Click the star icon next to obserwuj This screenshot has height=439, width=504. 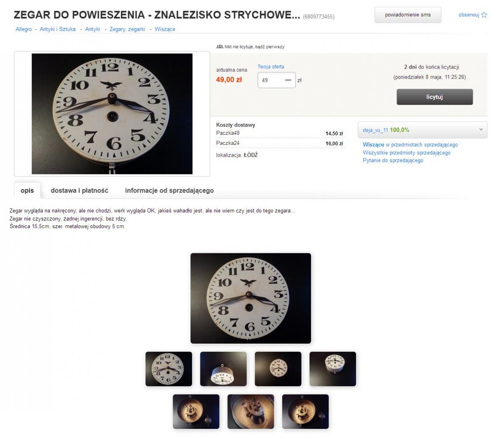click(484, 15)
